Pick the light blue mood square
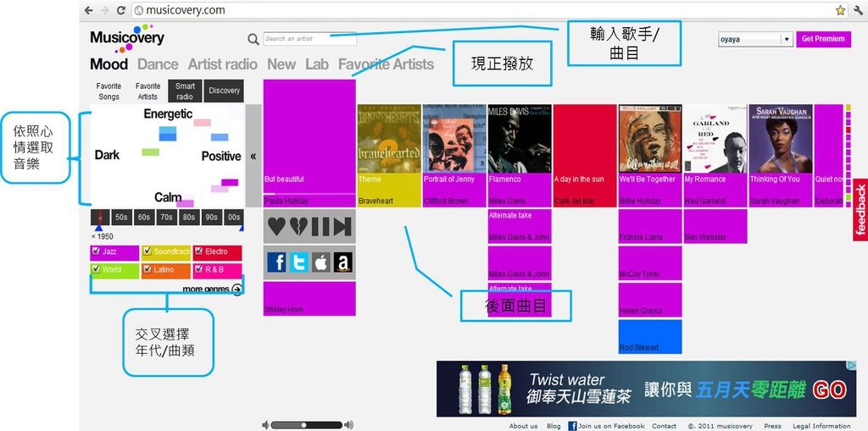This screenshot has height=431, width=868. click(168, 130)
